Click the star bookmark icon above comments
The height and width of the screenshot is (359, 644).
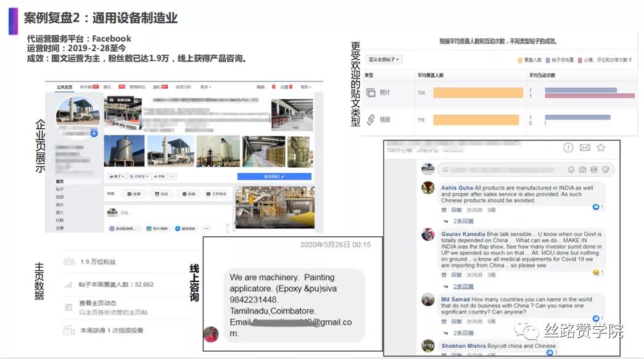click(x=601, y=147)
